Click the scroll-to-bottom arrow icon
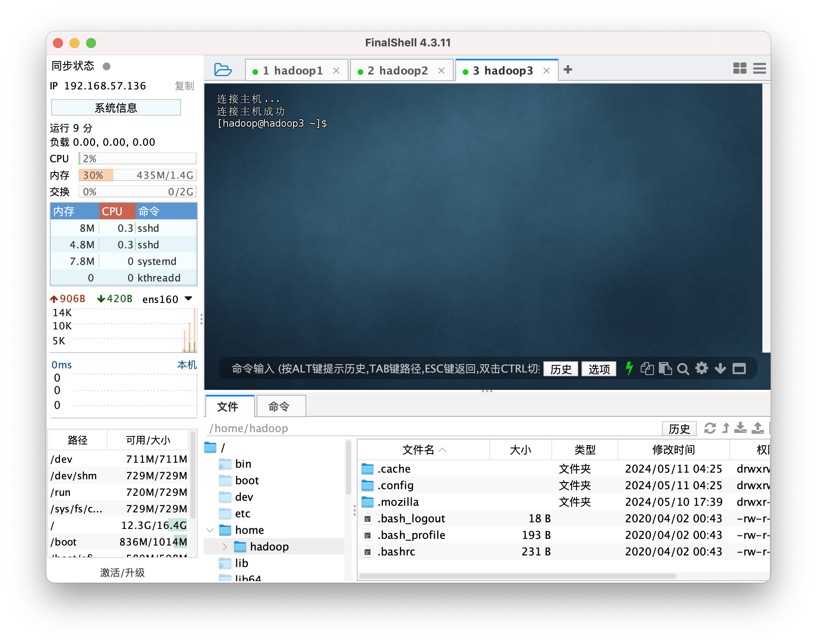The image size is (817, 644). pyautogui.click(x=720, y=368)
